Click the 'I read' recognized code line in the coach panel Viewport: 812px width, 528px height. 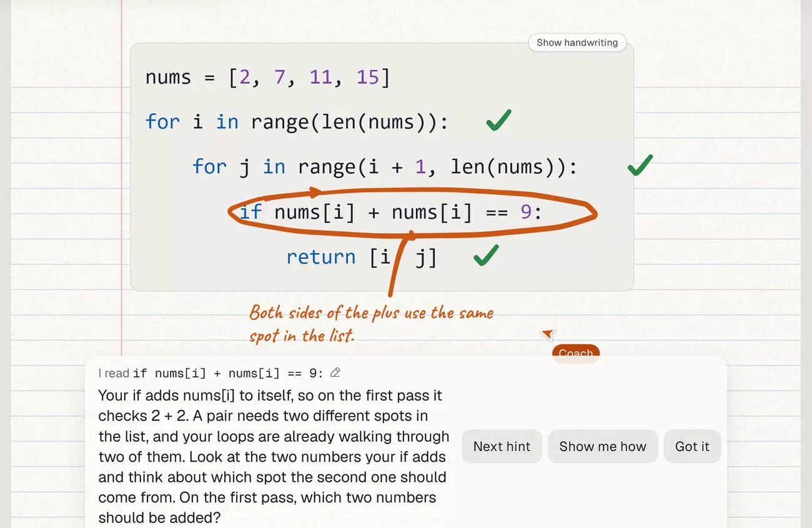(210, 373)
